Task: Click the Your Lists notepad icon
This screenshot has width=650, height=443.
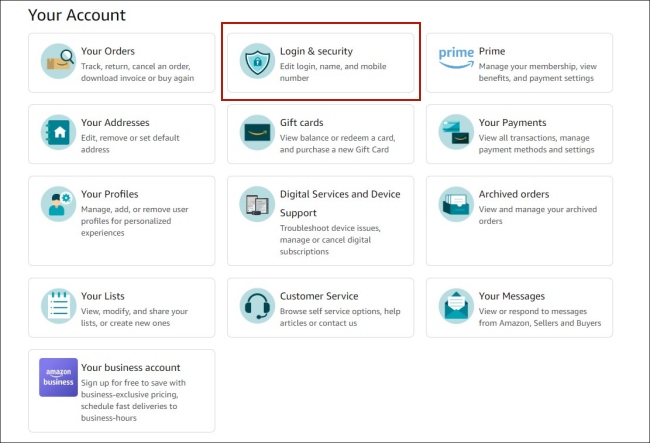Action: (58, 306)
